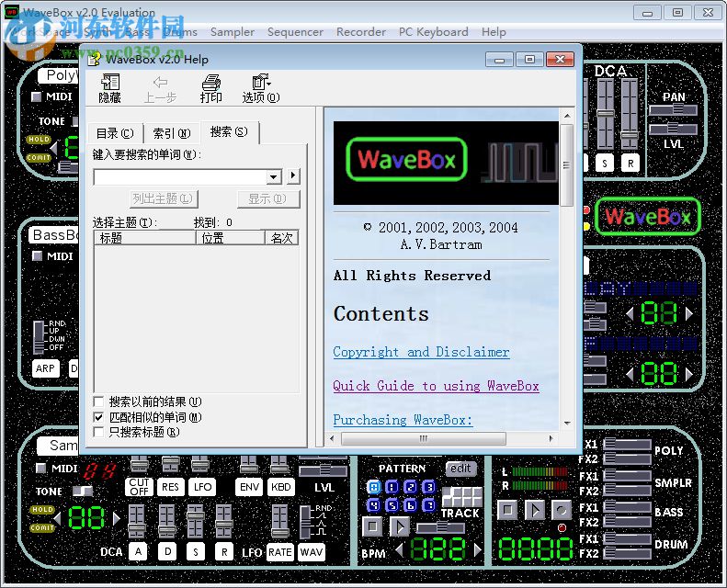The image size is (727, 588).
Task: Click the recorder record button
Action: 562,510
